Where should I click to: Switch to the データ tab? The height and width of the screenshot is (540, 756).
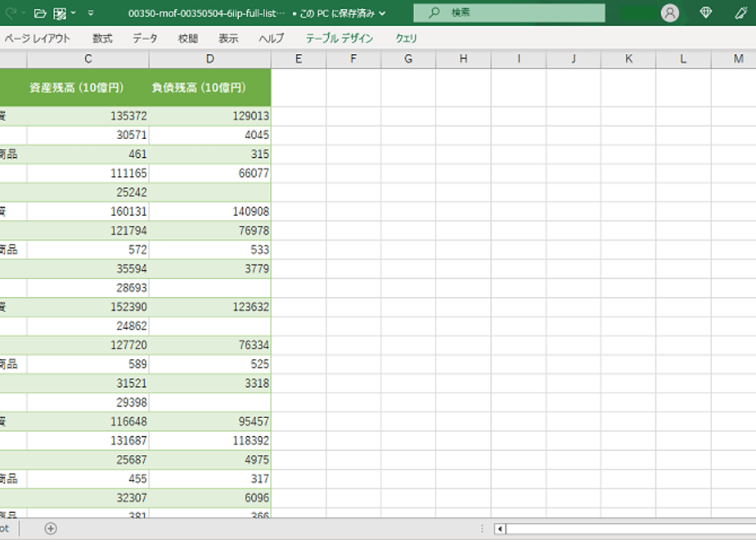(145, 38)
